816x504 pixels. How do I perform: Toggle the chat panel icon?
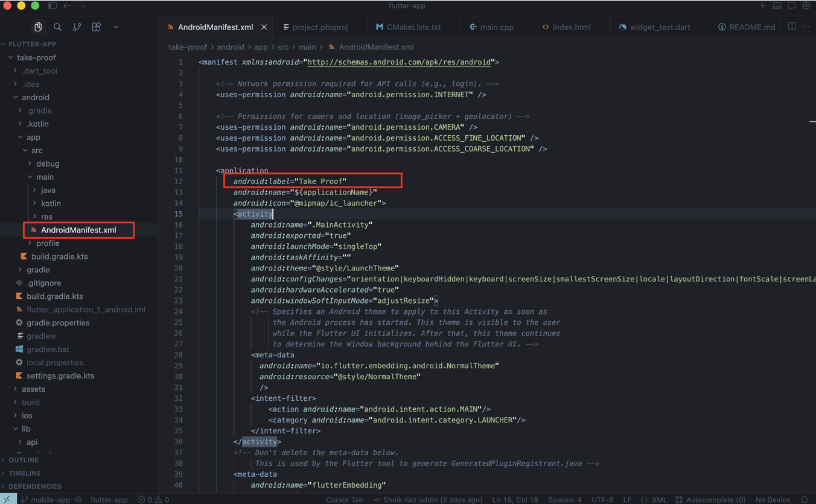[791, 6]
